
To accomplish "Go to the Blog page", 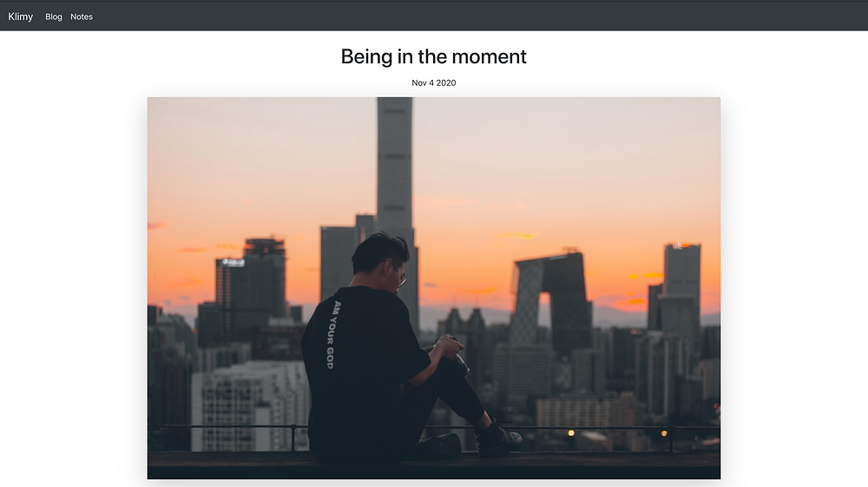I will coord(54,16).
